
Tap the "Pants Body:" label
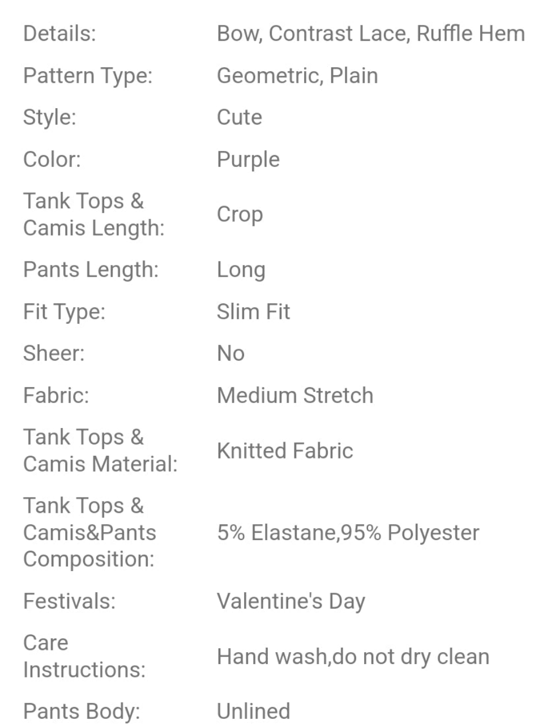[82, 711]
